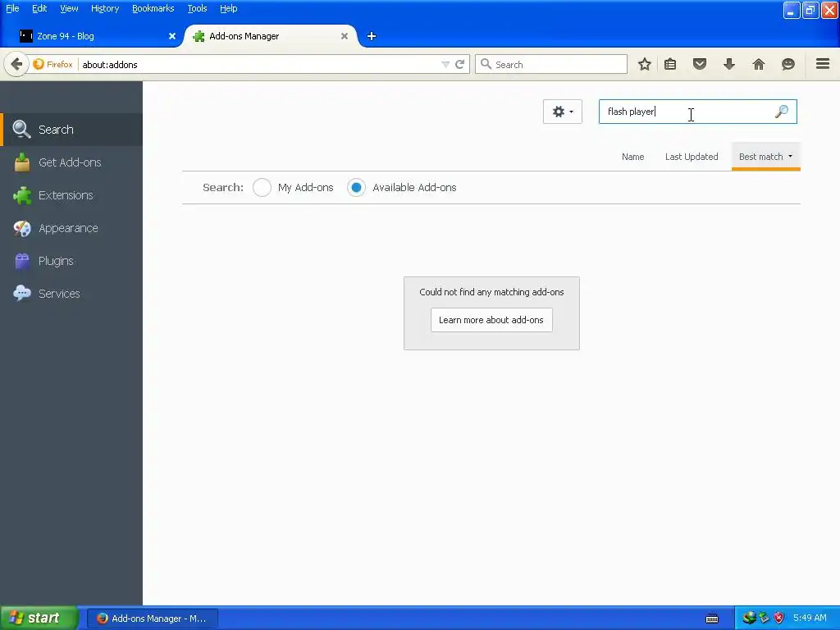This screenshot has height=630, width=840.
Task: Open Firefox Hello chat bubble icon
Action: coord(787,64)
